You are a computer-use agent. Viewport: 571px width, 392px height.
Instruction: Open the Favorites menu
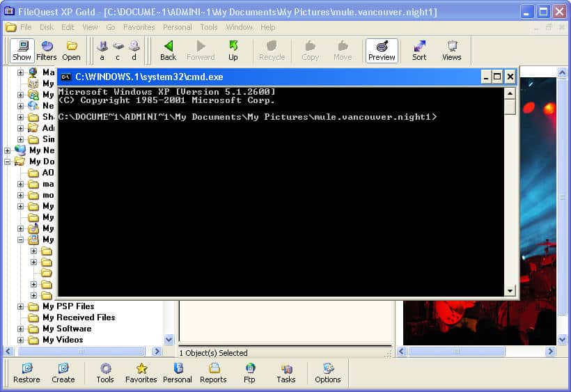139,27
